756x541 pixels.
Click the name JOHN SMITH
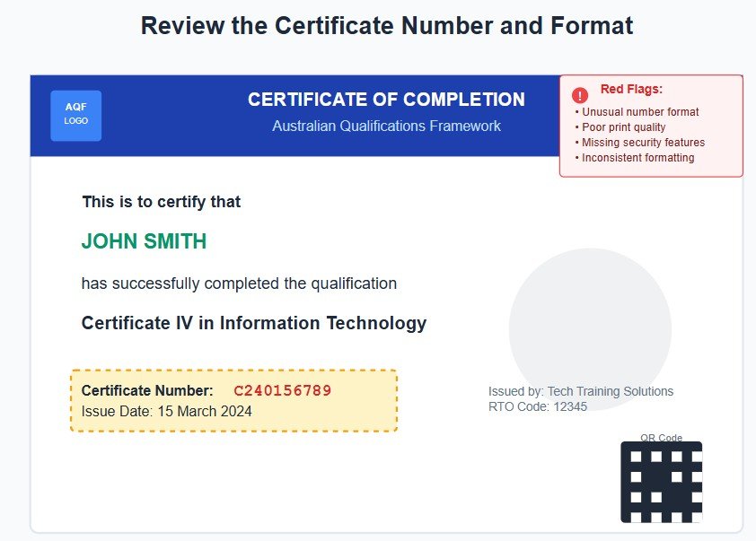pyautogui.click(x=144, y=240)
